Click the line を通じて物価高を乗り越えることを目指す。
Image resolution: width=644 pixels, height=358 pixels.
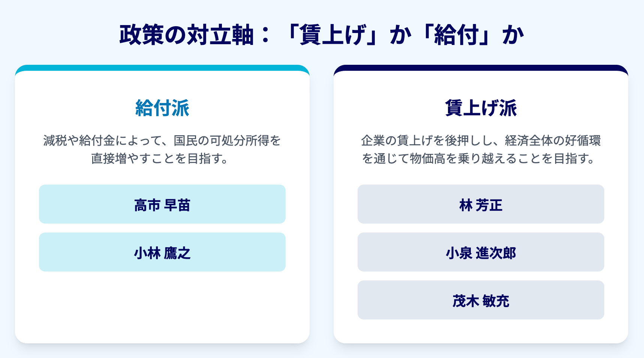tap(479, 159)
